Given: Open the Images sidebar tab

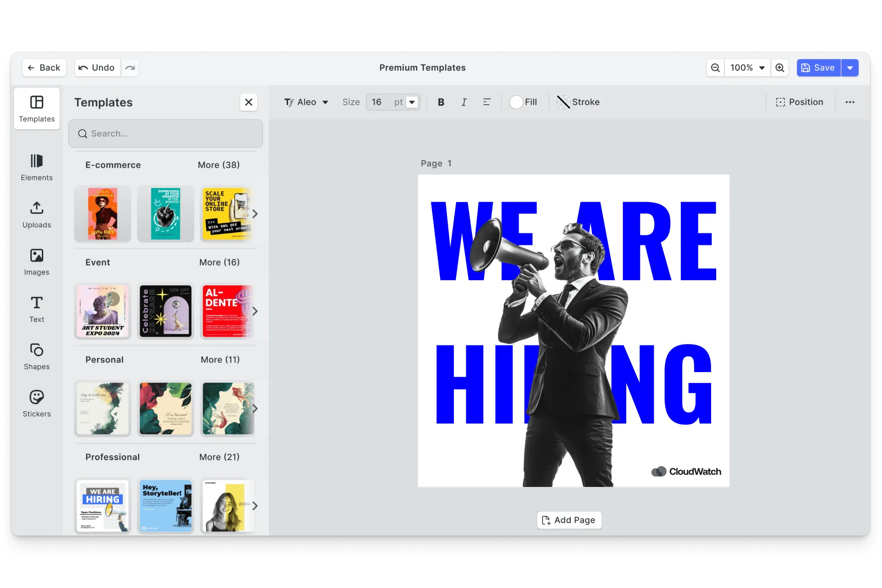Looking at the screenshot, I should (x=37, y=262).
